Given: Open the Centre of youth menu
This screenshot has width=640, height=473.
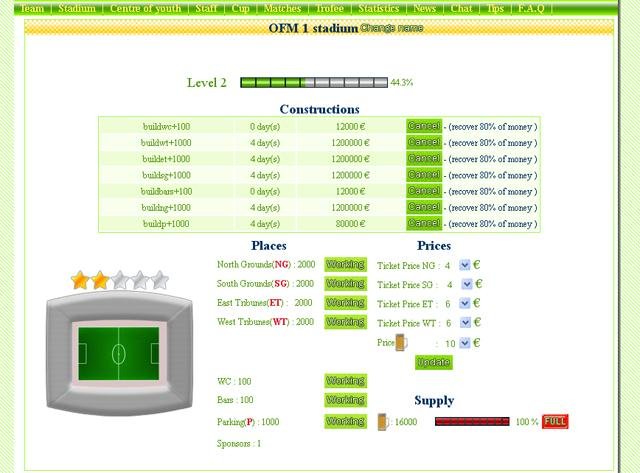Looking at the screenshot, I should [x=147, y=8].
